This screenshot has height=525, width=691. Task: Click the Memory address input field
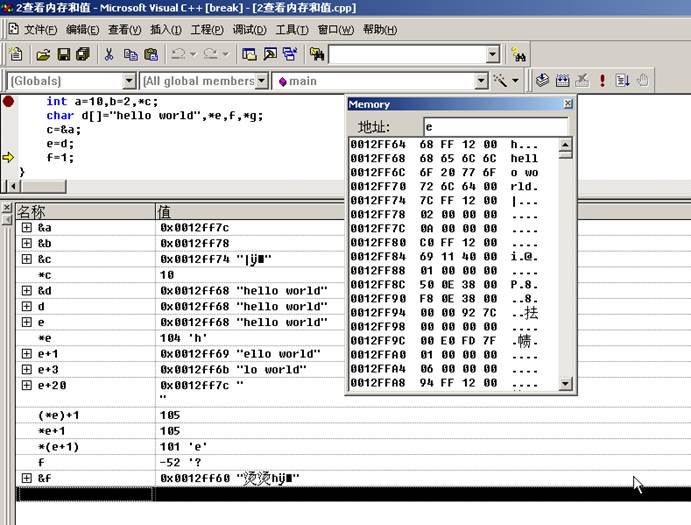[494, 127]
